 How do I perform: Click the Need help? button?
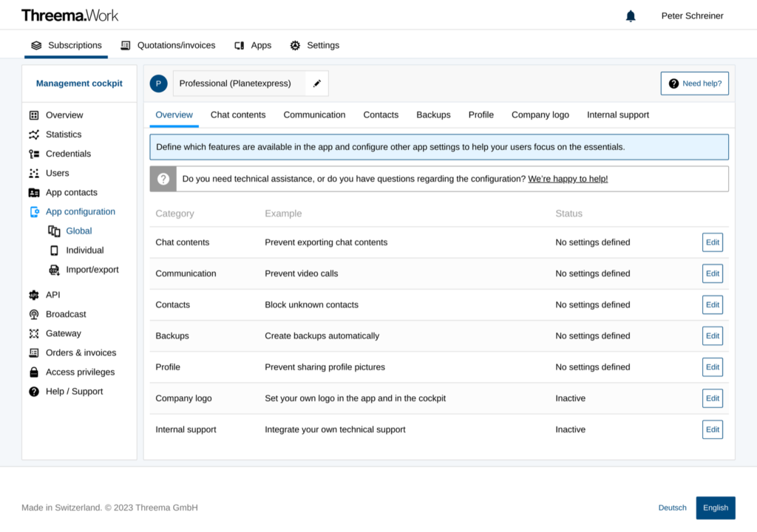(x=694, y=83)
